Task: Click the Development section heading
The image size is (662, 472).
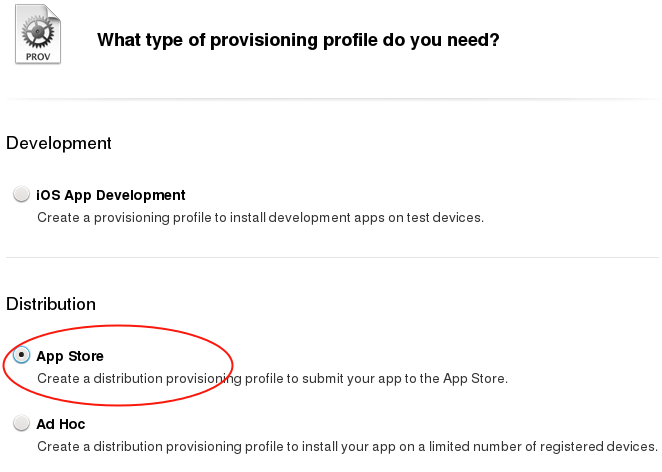Action: tap(59, 143)
